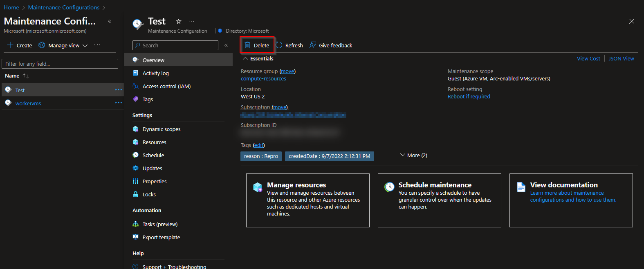Open JSON View link
This screenshot has width=644, height=269.
(x=621, y=58)
